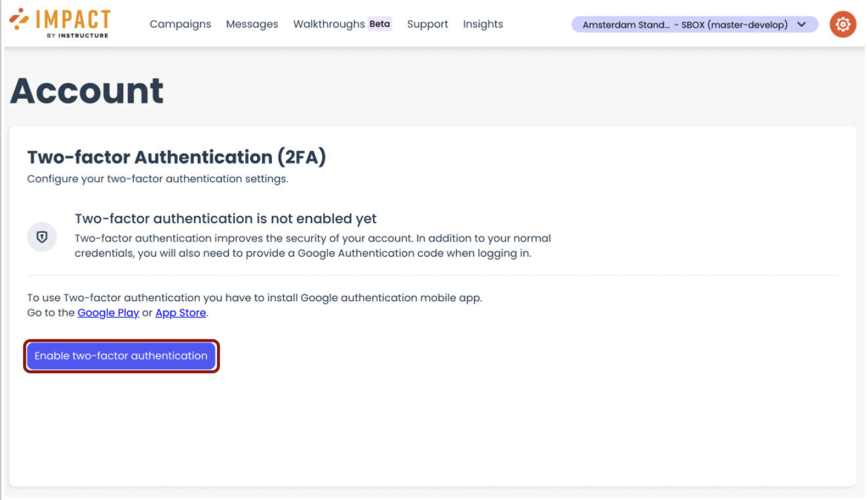868x500 pixels.
Task: Open the App Store link
Action: click(x=180, y=312)
